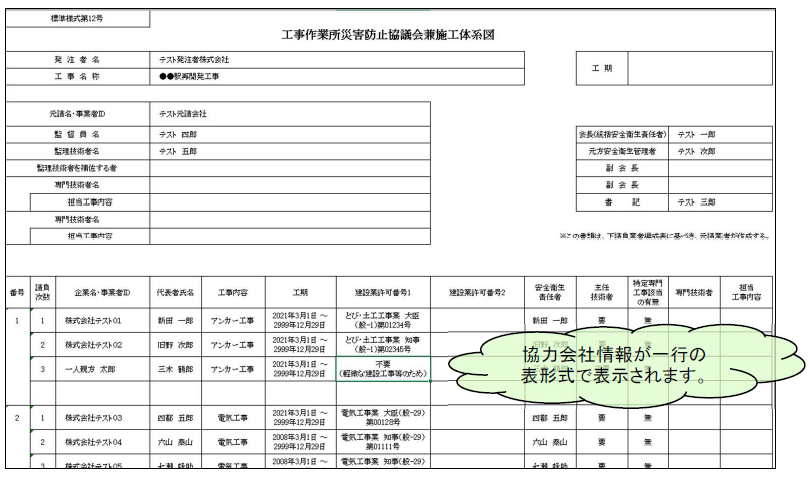Select the 監理技術者名 label cell
The height and width of the screenshot is (480, 810).
pyautogui.click(x=77, y=151)
